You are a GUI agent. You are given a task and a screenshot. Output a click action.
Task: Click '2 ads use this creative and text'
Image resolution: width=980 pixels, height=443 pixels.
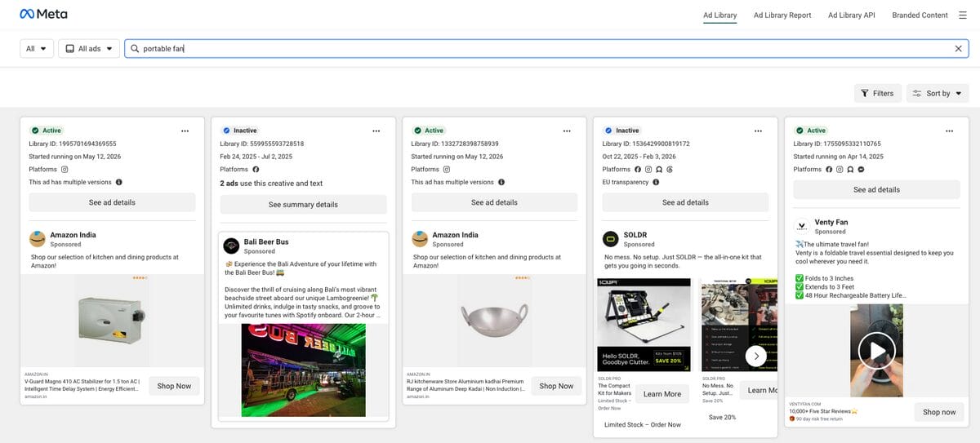[271, 184]
